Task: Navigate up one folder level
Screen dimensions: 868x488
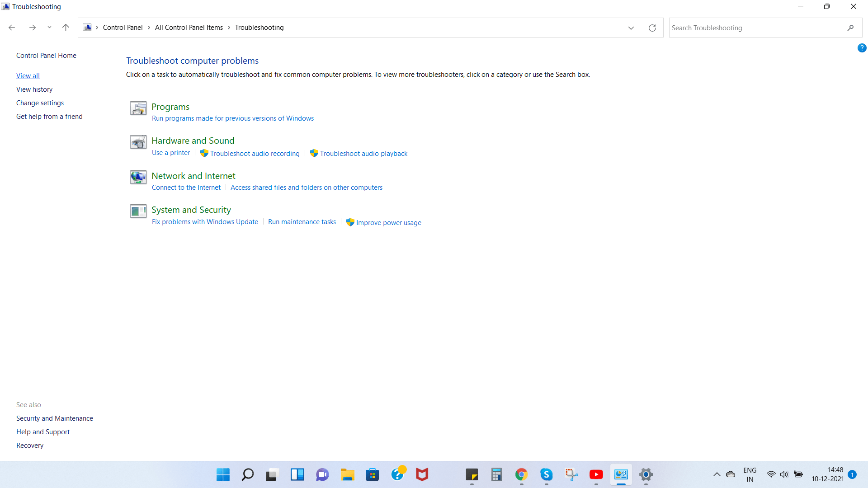Action: coord(66,28)
